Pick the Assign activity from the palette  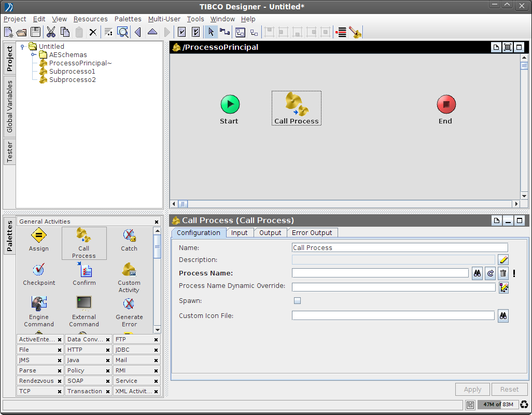pos(39,240)
